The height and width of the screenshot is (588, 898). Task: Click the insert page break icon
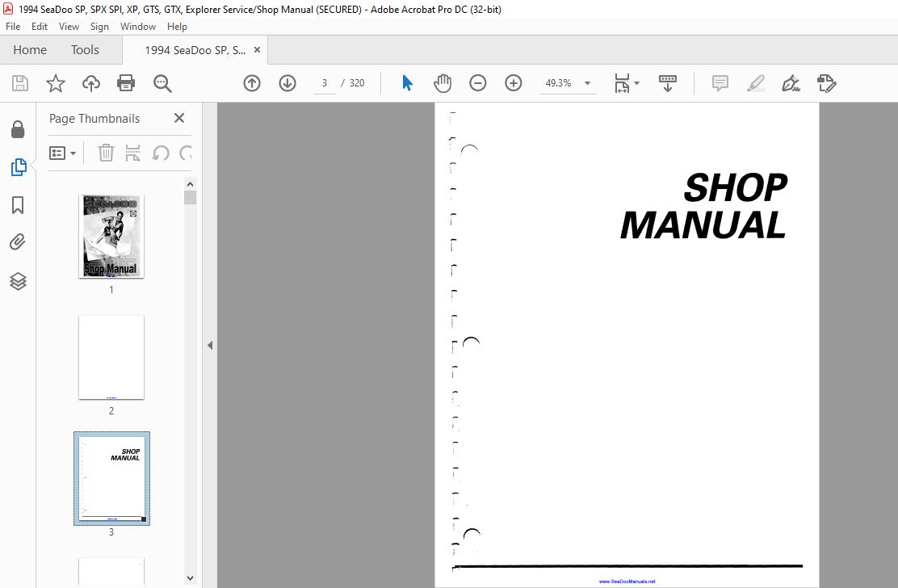[133, 153]
